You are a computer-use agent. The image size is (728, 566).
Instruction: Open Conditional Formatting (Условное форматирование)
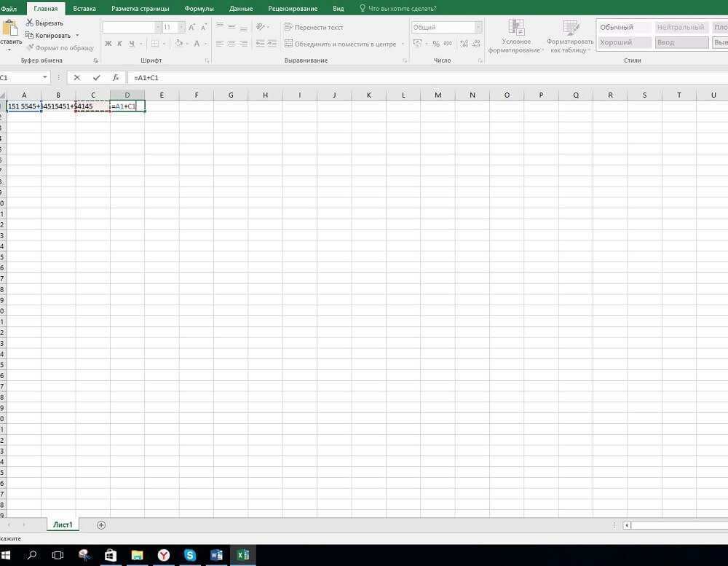pos(516,36)
